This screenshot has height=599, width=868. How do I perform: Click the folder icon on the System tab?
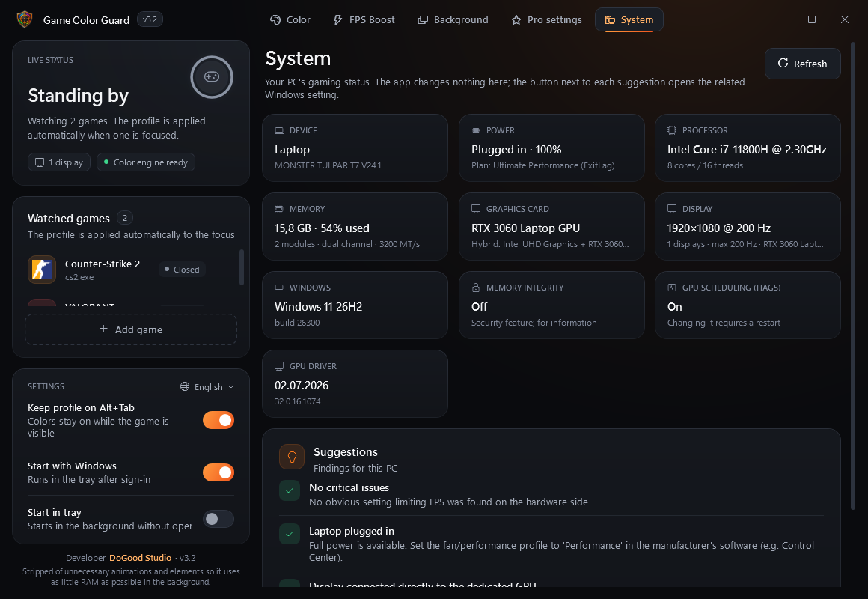(x=610, y=20)
